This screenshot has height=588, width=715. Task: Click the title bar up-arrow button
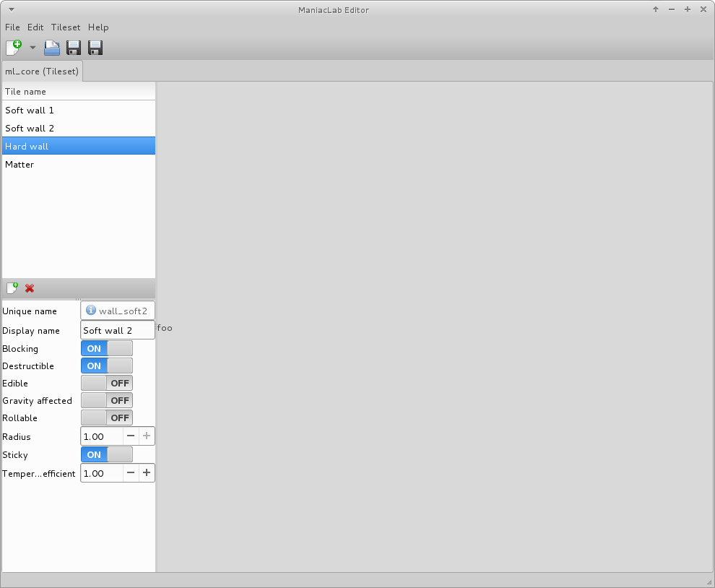click(656, 9)
